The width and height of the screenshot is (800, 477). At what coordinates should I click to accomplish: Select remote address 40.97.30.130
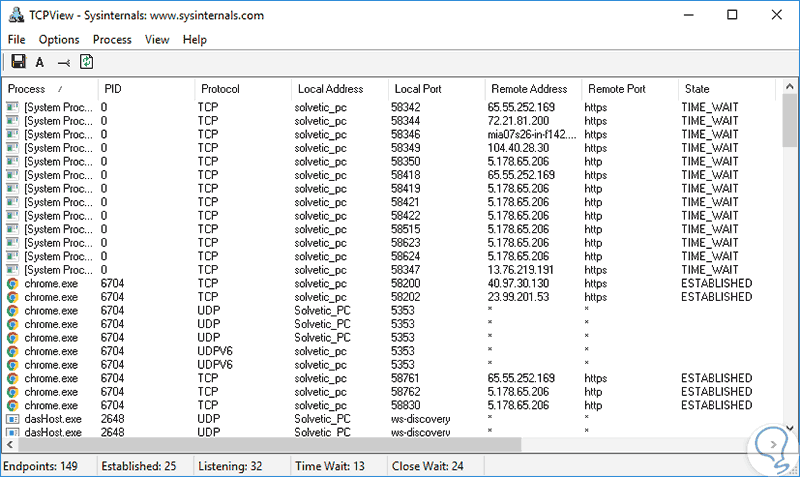(x=518, y=283)
